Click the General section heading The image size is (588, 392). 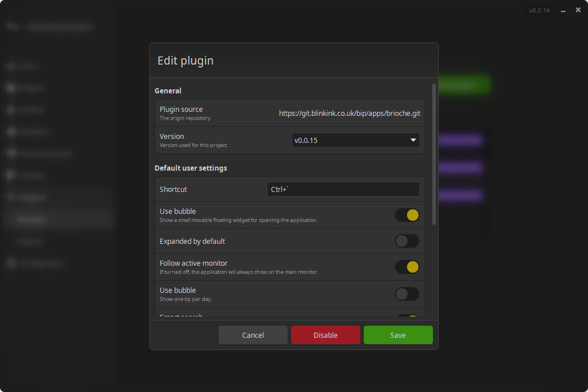168,91
